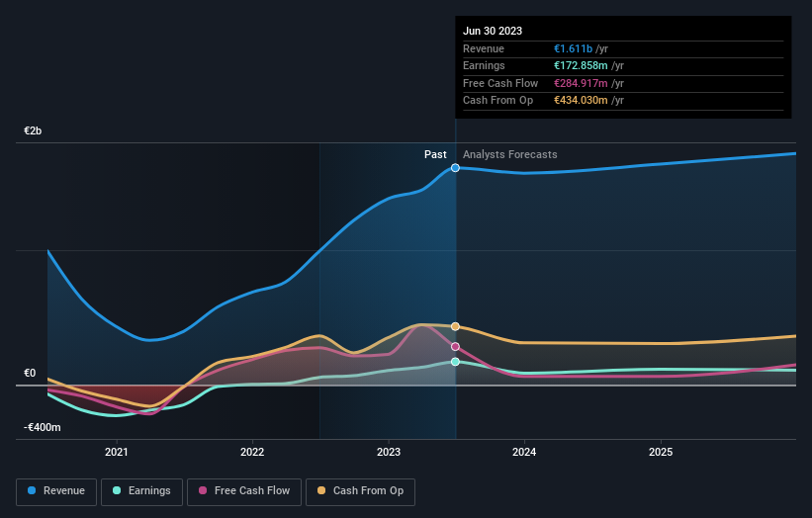This screenshot has width=812, height=518.
Task: Click the 2023 x-axis label
Action: pyautogui.click(x=389, y=452)
